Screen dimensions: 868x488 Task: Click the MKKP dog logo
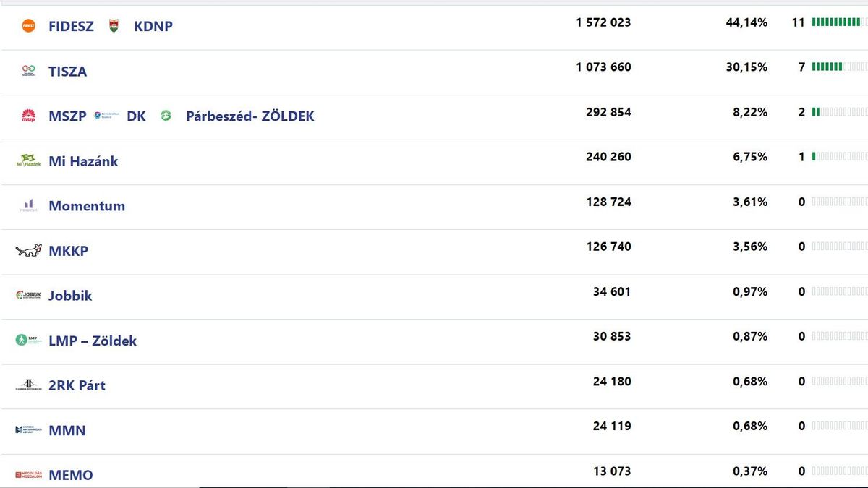pyautogui.click(x=29, y=251)
